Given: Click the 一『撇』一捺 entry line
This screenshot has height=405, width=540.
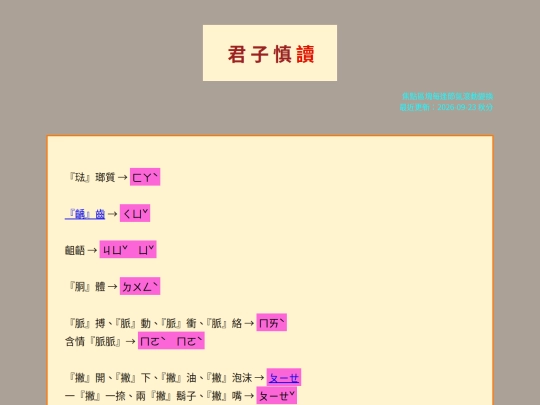Looking at the screenshot, I should point(153,396).
